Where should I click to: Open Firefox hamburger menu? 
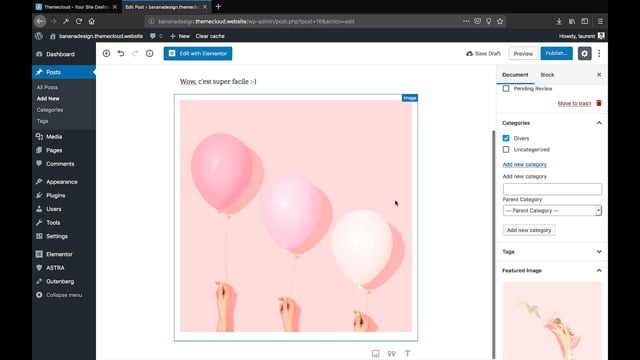600,21
